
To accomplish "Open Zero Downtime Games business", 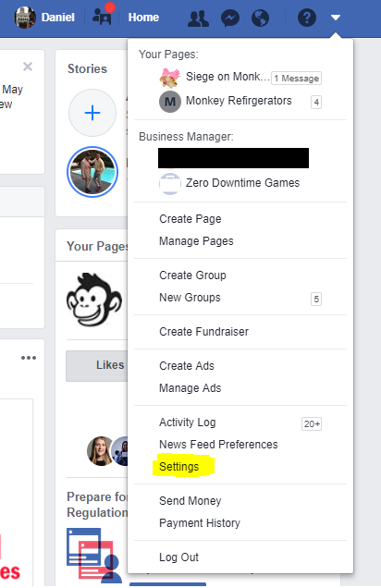I will 242,183.
